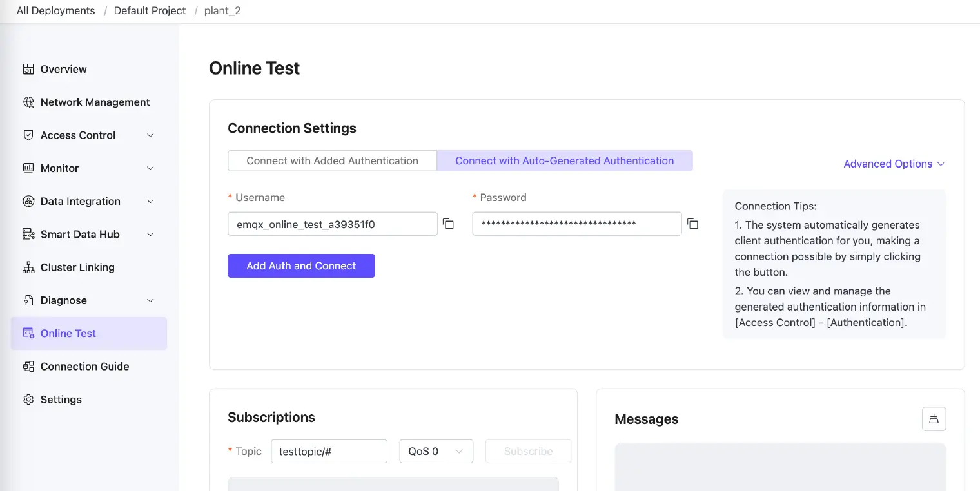Clear messages with the broom icon

(934, 419)
